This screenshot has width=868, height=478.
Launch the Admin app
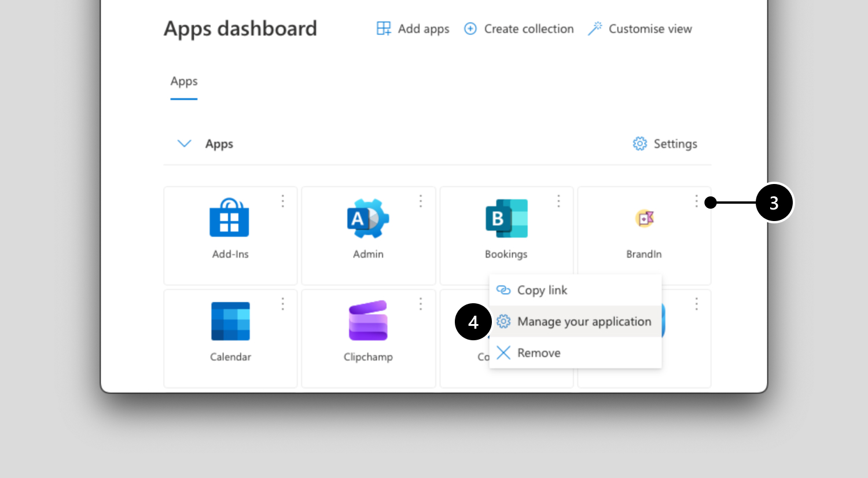368,236
